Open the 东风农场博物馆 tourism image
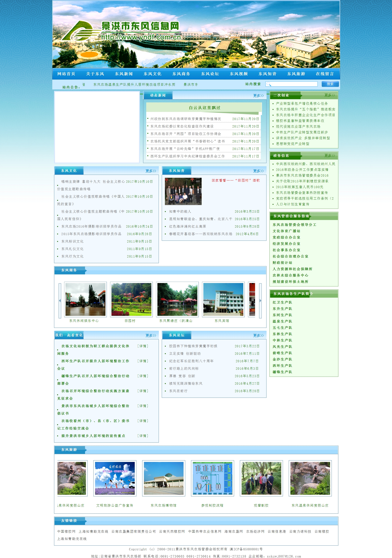The width and height of the screenshot is (392, 558). (x=164, y=478)
